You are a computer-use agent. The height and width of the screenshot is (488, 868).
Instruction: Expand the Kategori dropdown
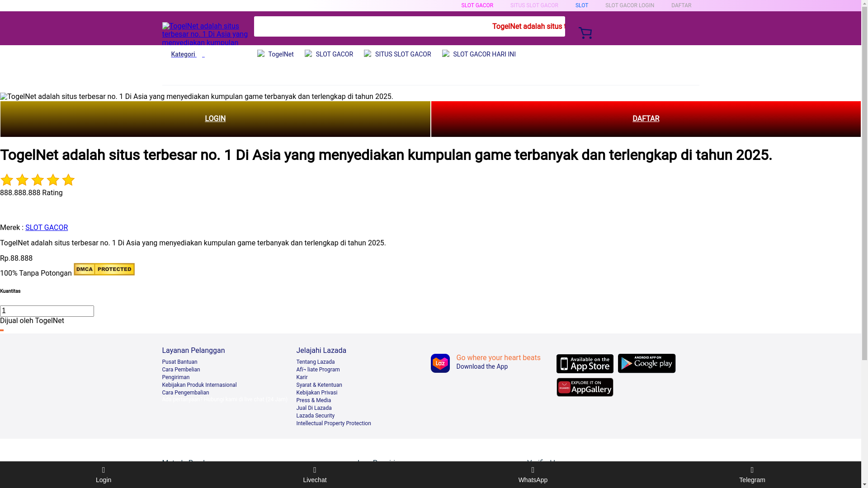click(x=188, y=54)
